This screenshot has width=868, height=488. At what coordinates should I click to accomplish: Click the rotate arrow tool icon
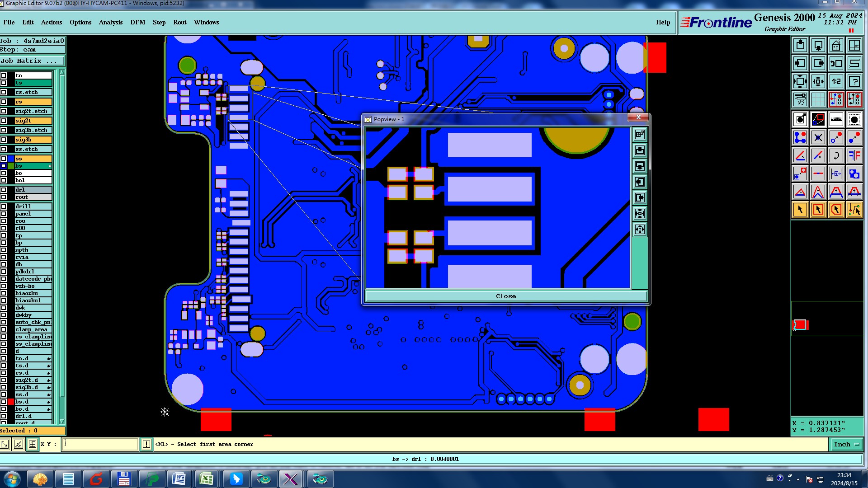(x=836, y=156)
